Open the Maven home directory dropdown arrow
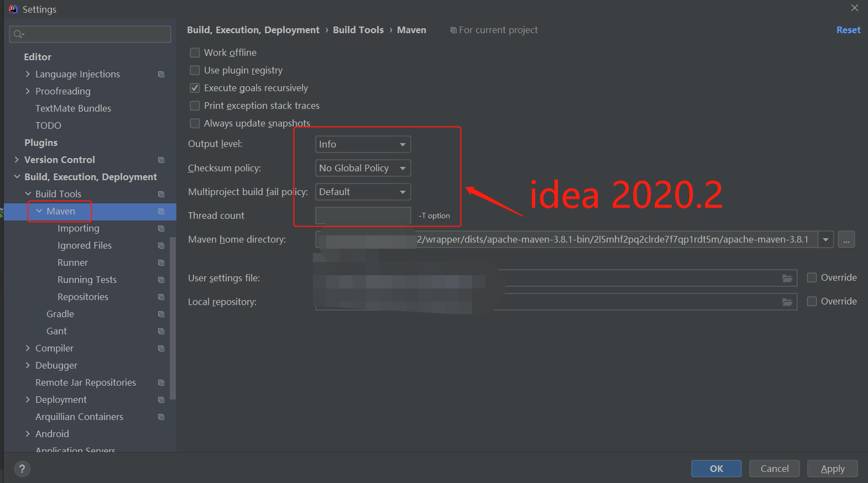The height and width of the screenshot is (483, 868). tap(825, 239)
